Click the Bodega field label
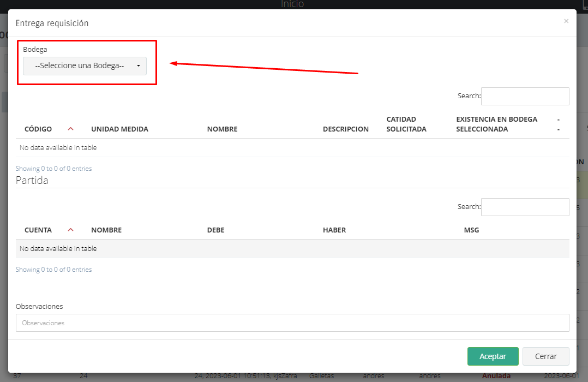Viewport: 588px width, 382px height. coord(35,50)
